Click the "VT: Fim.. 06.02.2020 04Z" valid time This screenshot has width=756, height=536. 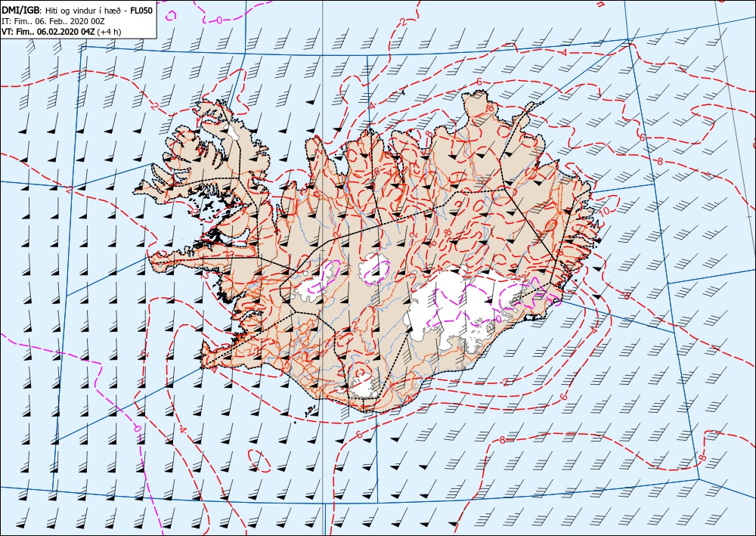[x=48, y=32]
